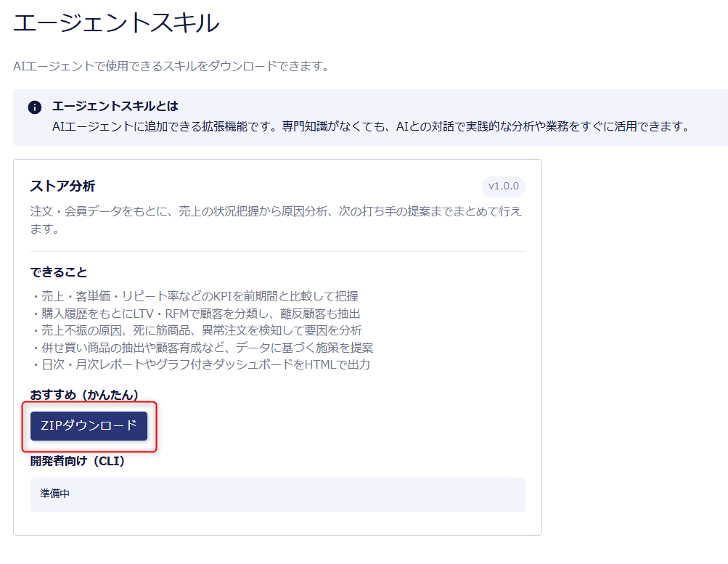Click the subtitle AIエージェントで使用できるスキル

(x=171, y=66)
